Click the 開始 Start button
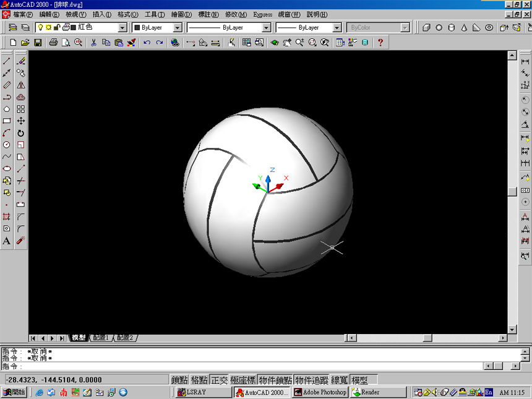532x399 pixels. point(14,392)
